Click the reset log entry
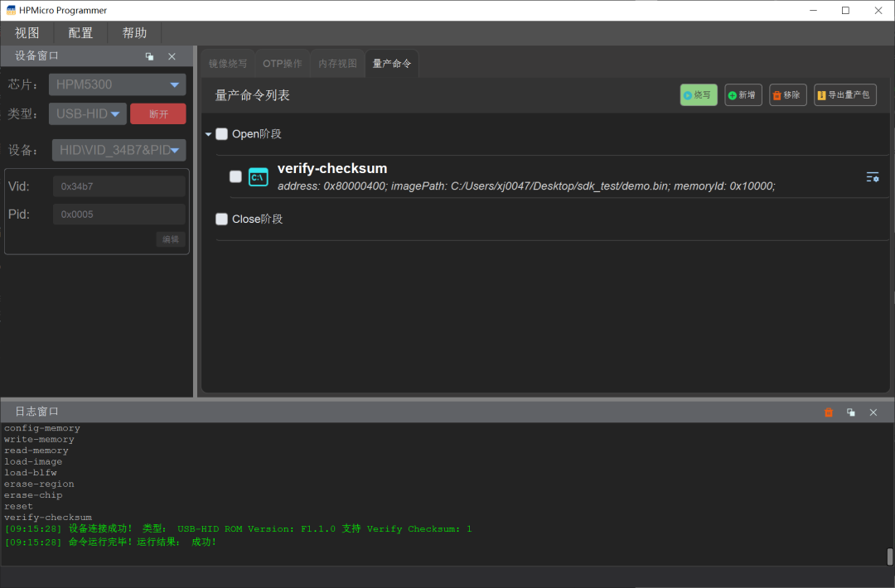Viewport: 895px width, 588px height. pyautogui.click(x=18, y=507)
